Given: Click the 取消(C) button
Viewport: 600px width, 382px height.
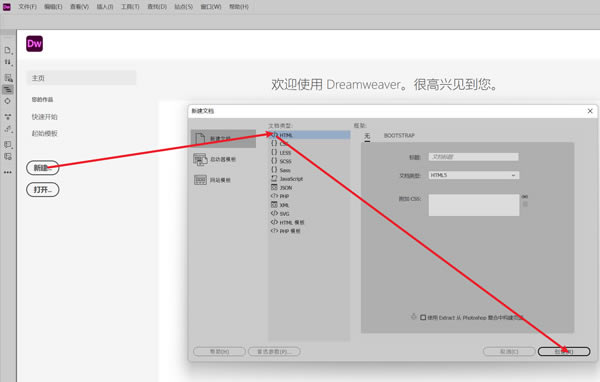Looking at the screenshot, I should click(x=509, y=351).
